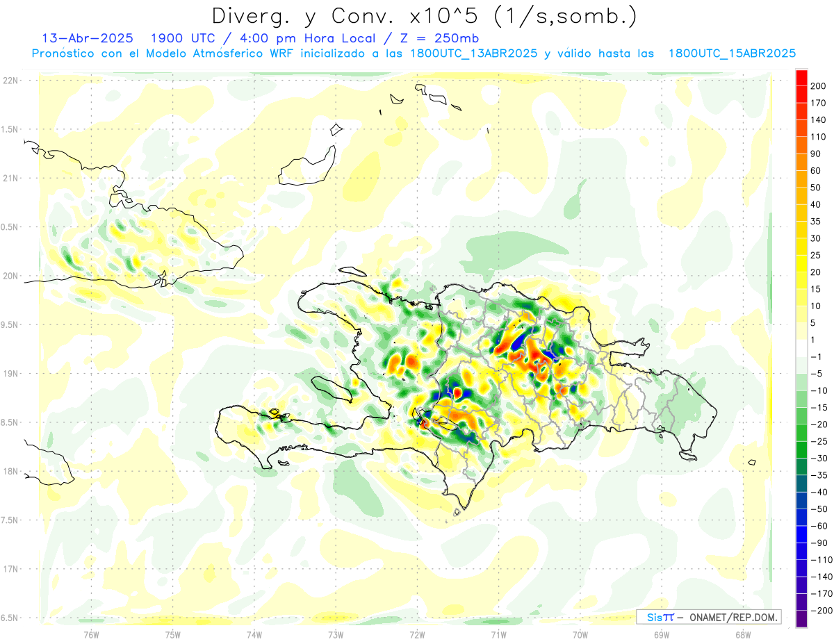Viewport: 834px width, 644px height.
Task: Click the 'Sis' logo text in the credit box
Action: click(654, 617)
